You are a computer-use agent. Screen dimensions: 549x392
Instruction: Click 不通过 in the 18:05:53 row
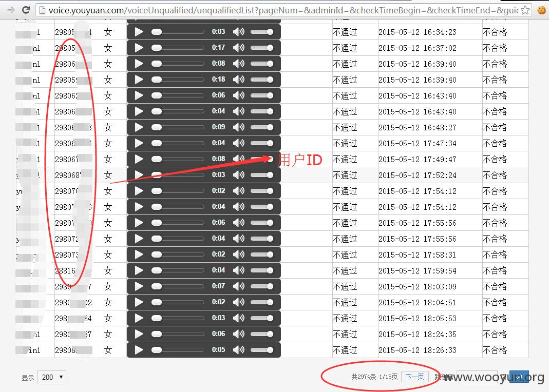point(345,319)
